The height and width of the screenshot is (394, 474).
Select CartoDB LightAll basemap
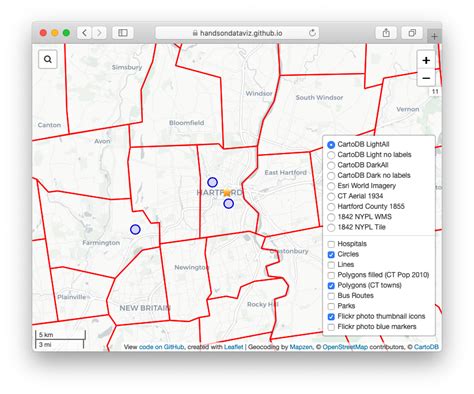359,144
